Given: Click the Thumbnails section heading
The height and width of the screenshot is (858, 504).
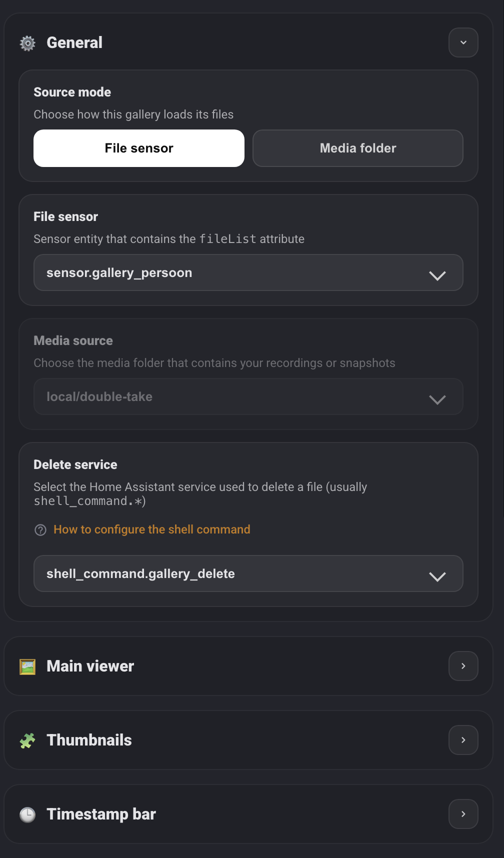Looking at the screenshot, I should [x=89, y=740].
